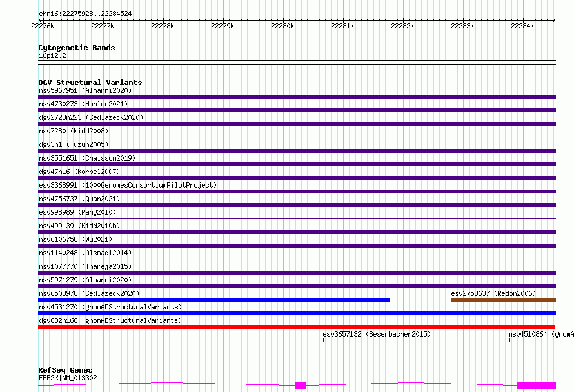
Task: Select the nsv5971279 (Almarri2020) variant label
Action: point(85,280)
